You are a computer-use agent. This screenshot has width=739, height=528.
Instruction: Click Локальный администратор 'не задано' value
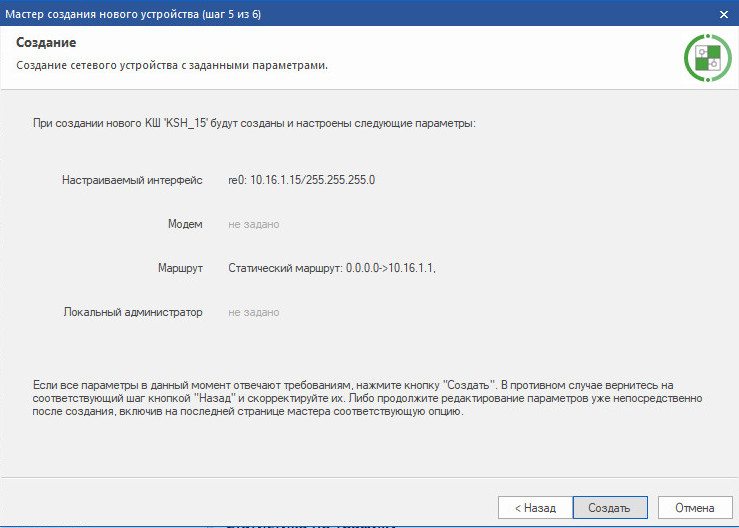[x=253, y=312]
